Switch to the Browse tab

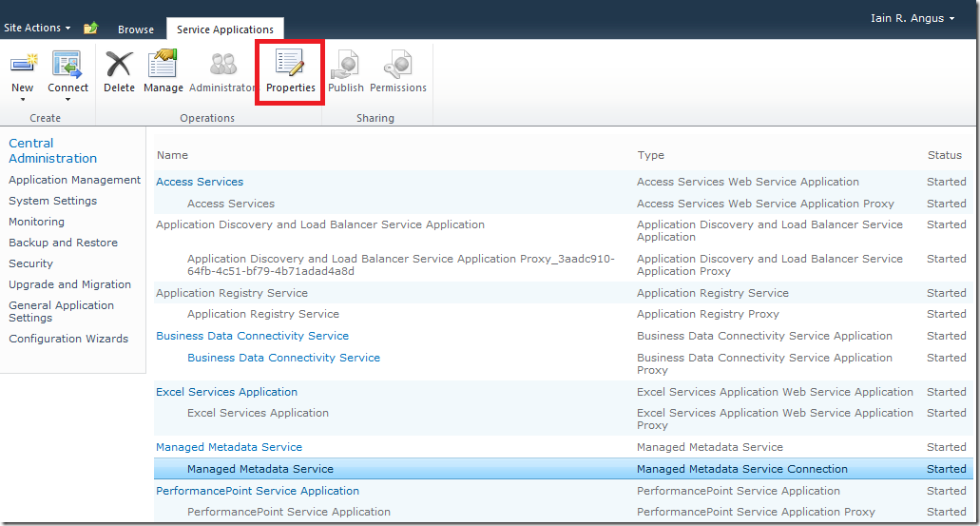pyautogui.click(x=136, y=29)
